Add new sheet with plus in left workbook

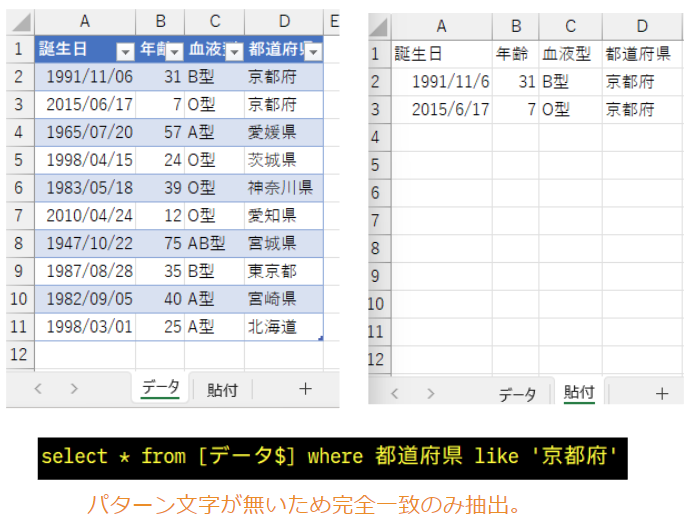coord(305,388)
